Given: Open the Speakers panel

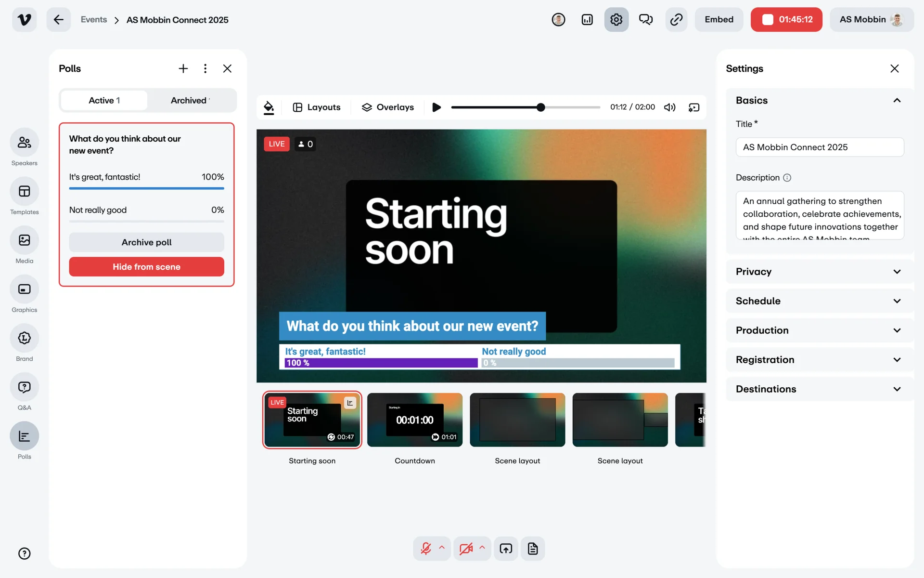Looking at the screenshot, I should click(24, 143).
